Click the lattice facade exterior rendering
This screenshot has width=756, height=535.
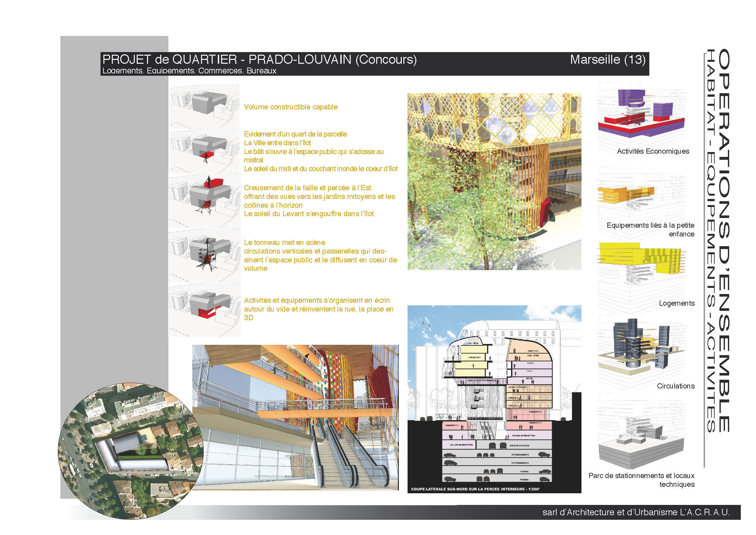coord(494,181)
